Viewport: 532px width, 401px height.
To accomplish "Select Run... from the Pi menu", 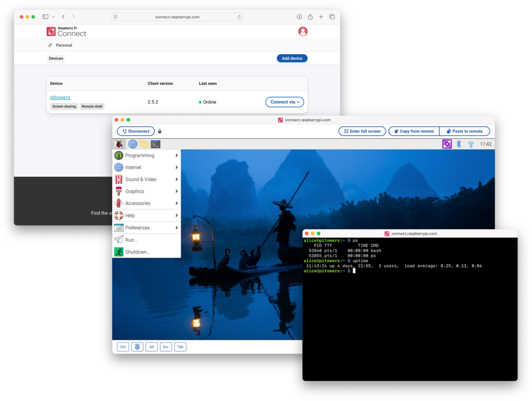I will pos(147,240).
